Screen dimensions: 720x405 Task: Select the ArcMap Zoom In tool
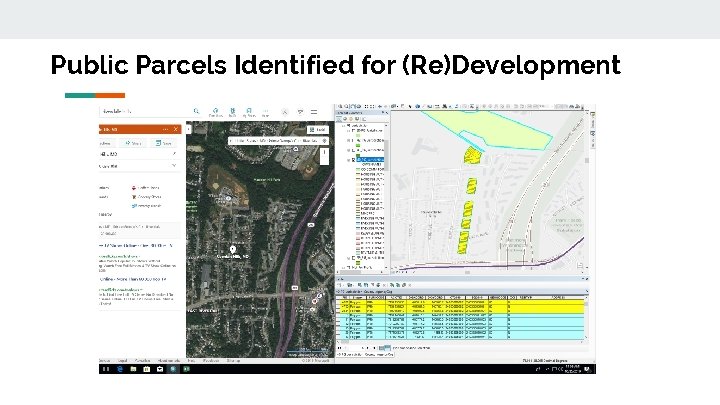(x=341, y=107)
